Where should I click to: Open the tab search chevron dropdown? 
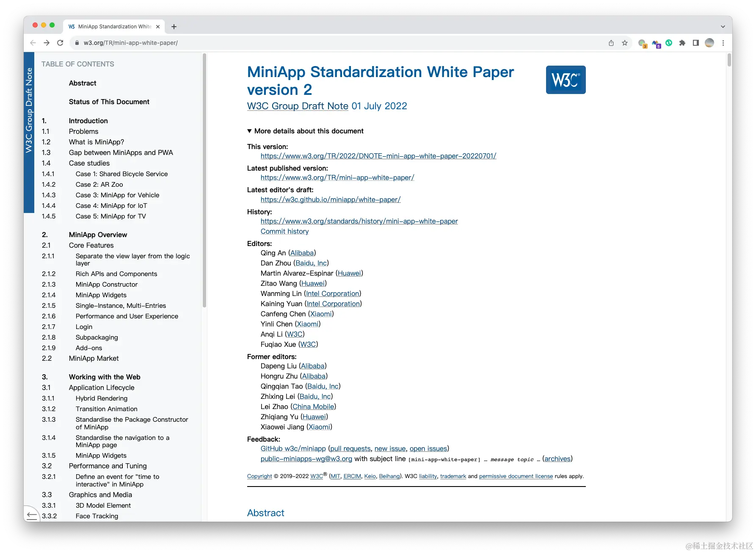click(x=723, y=27)
